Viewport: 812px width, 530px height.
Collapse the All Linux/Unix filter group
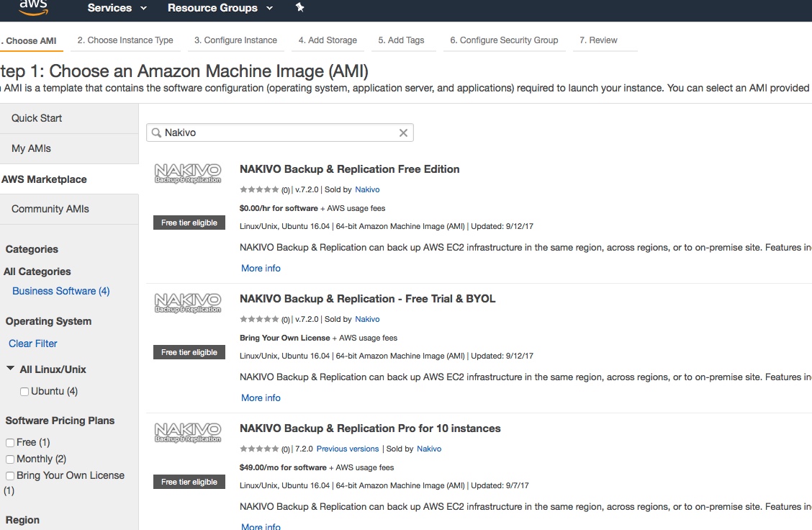point(10,369)
